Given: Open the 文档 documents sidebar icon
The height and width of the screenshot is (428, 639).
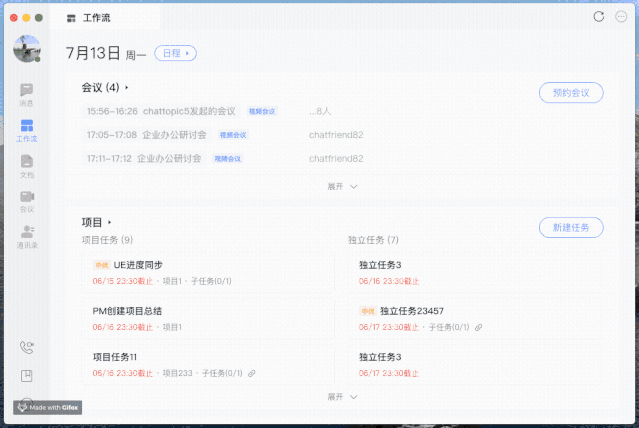Looking at the screenshot, I should point(27,163).
